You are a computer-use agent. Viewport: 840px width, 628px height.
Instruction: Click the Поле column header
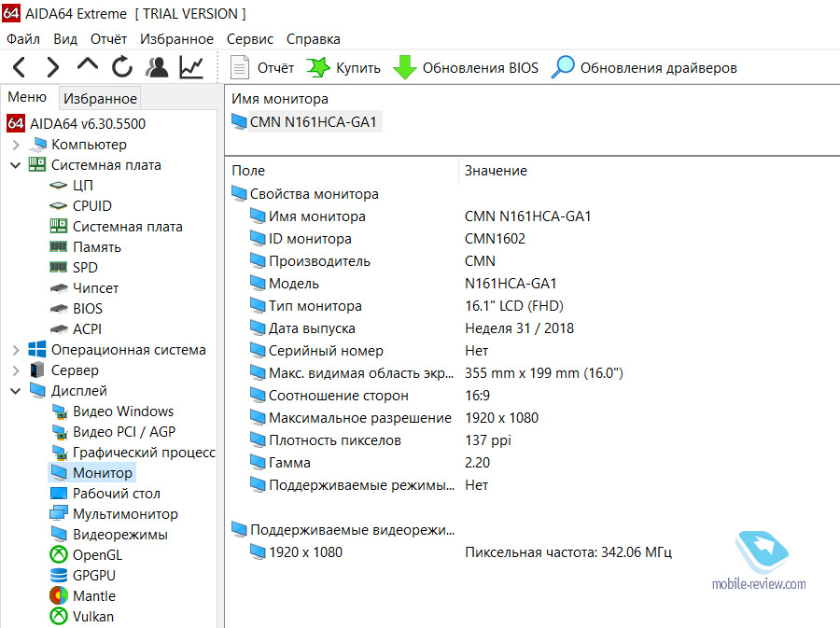pyautogui.click(x=248, y=171)
